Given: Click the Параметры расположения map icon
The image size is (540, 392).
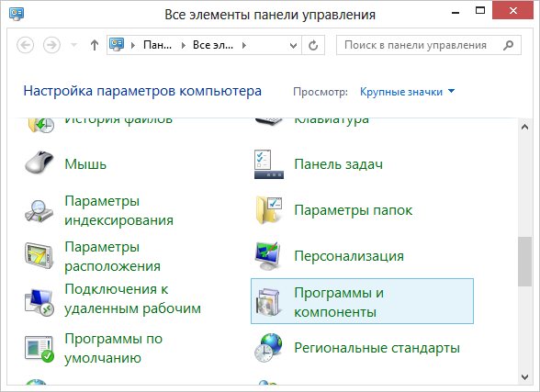Looking at the screenshot, I should [x=39, y=256].
